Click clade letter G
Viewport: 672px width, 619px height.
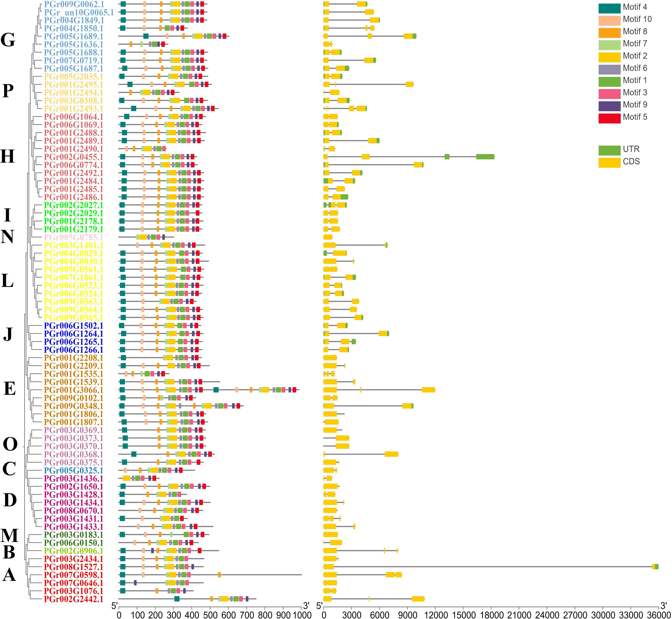click(8, 40)
